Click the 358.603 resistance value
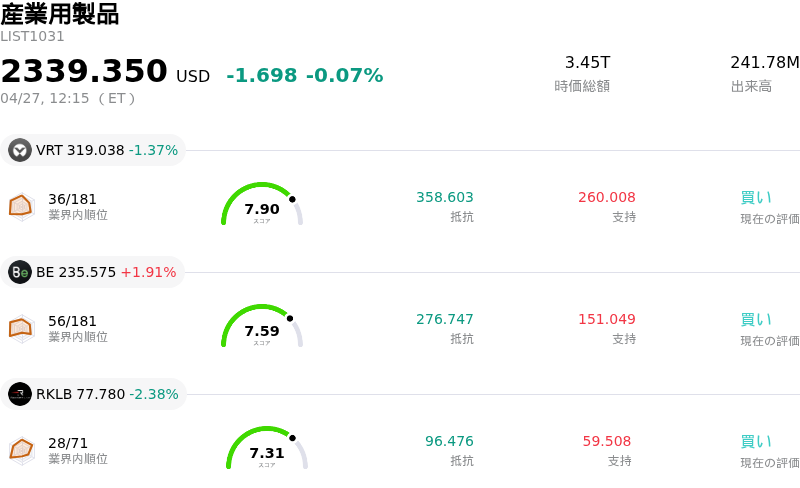The width and height of the screenshot is (800, 488). [445, 197]
